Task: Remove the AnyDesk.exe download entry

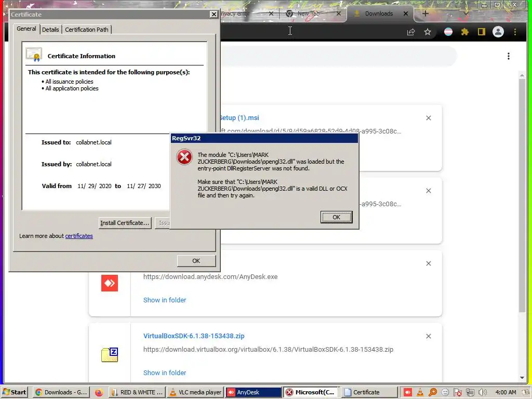Action: point(429,263)
